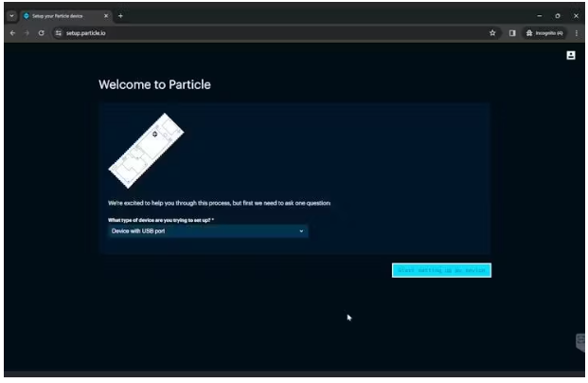Open the help widget at right edge
This screenshot has height=383, width=588.
point(580,342)
